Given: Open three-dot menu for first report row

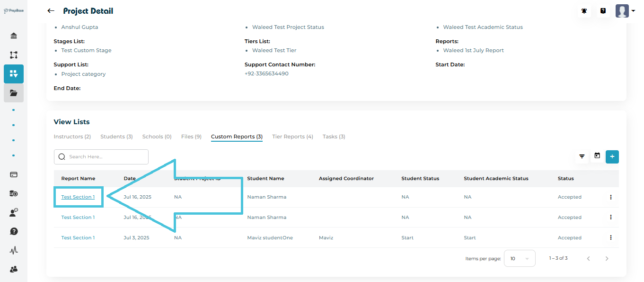Looking at the screenshot, I should point(610,197).
